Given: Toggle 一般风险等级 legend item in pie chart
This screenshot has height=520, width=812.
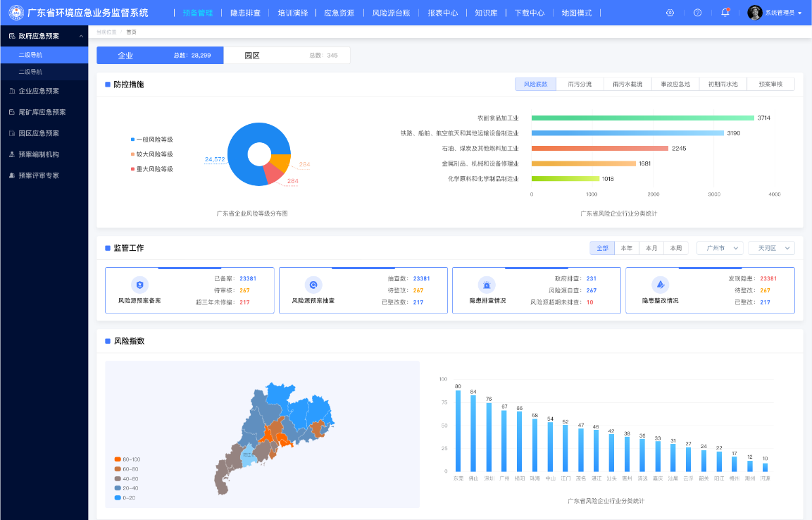Looking at the screenshot, I should point(151,140).
